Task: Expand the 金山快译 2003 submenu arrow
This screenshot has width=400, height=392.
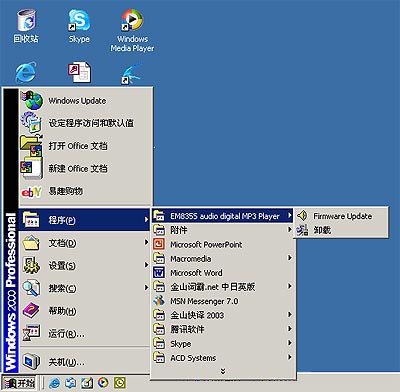Action: [x=290, y=314]
